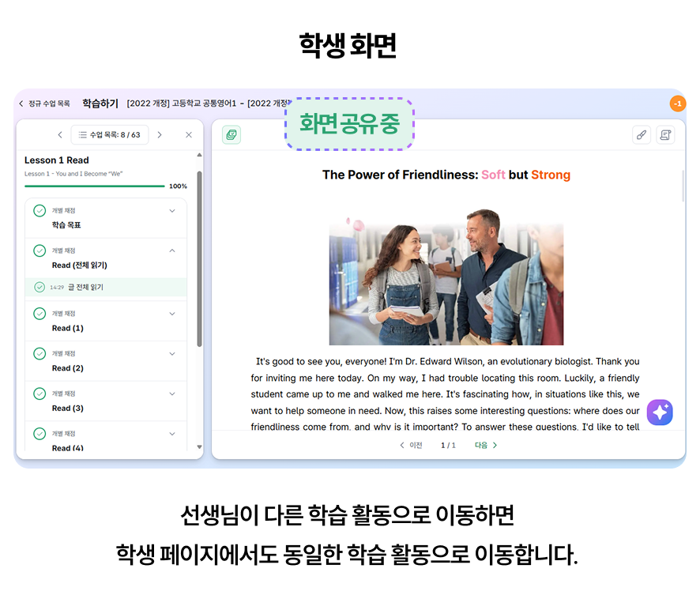The width and height of the screenshot is (700, 610).
Task: Click 다음 page button
Action: (486, 445)
